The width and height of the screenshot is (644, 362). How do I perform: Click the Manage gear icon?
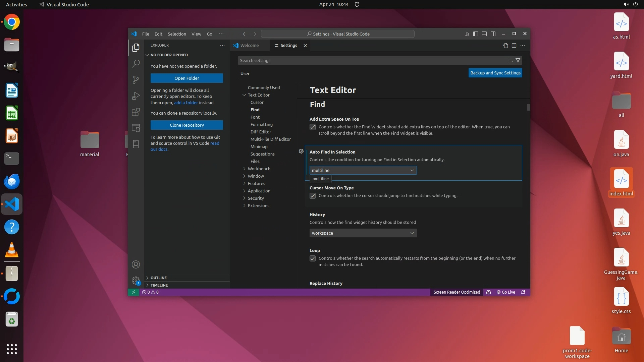136,281
